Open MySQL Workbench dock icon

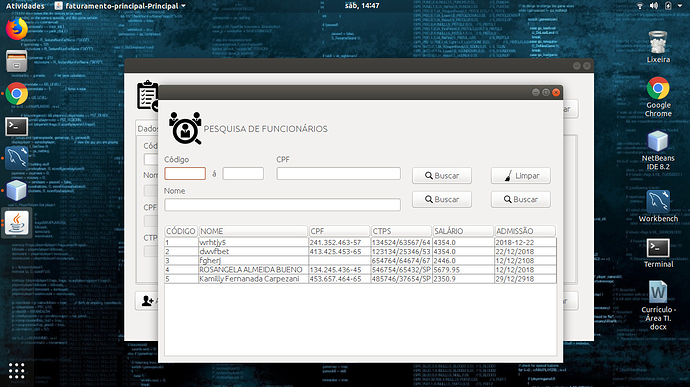(x=17, y=158)
